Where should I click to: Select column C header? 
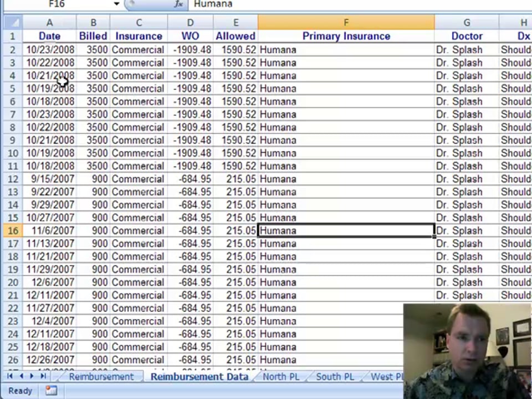click(x=139, y=22)
